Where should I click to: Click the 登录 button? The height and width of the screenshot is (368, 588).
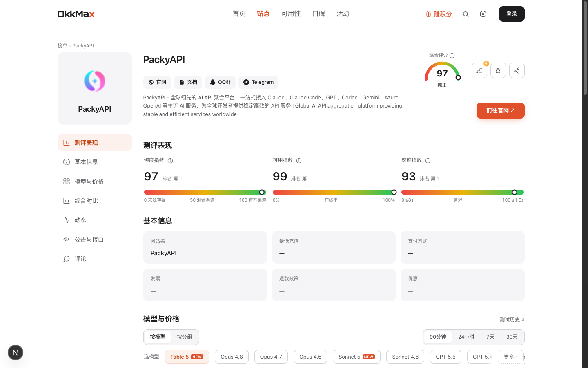pyautogui.click(x=512, y=14)
